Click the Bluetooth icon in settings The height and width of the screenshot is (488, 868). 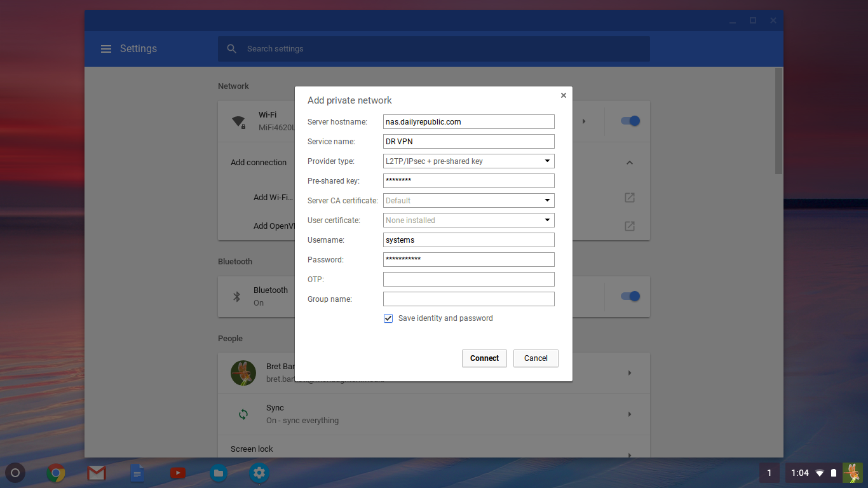(236, 297)
